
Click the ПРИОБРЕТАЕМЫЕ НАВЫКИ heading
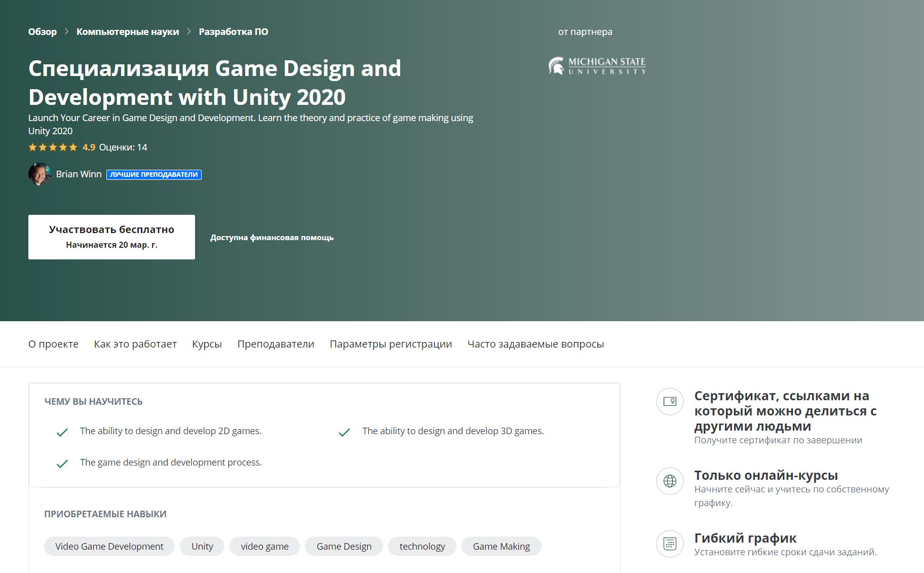[x=105, y=514]
